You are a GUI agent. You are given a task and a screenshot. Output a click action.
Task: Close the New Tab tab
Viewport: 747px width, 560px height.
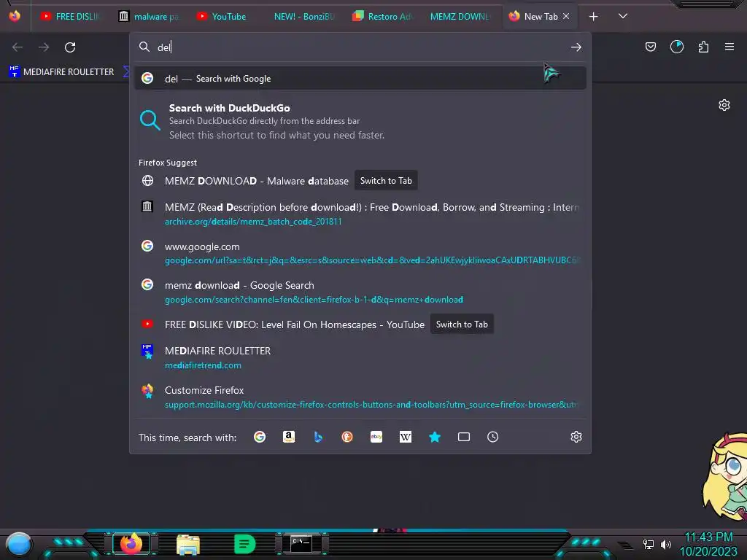(566, 16)
